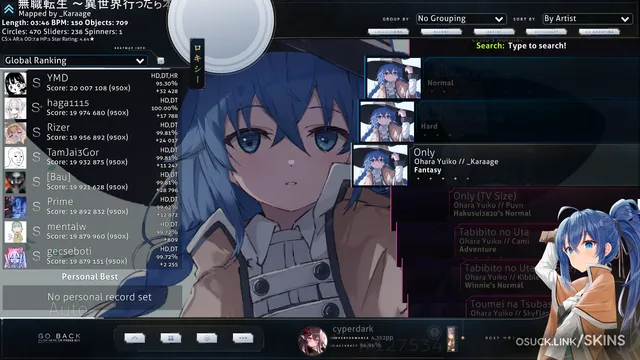The height and width of the screenshot is (360, 640).
Task: Open haga1115's player avatar
Action: click(x=16, y=108)
